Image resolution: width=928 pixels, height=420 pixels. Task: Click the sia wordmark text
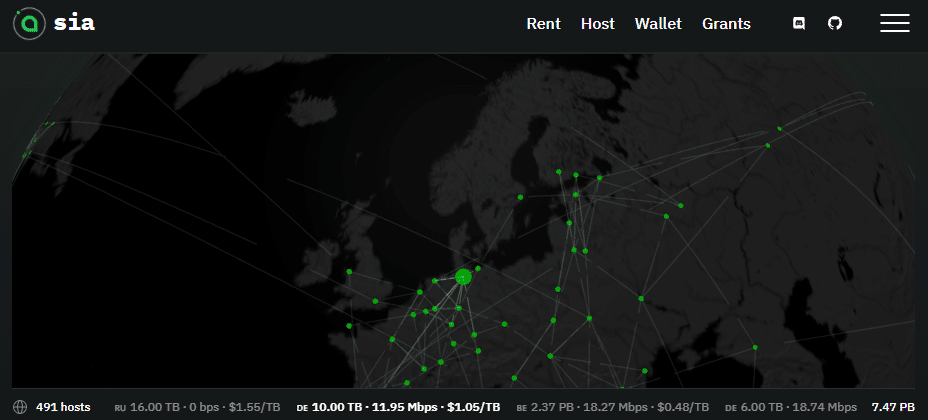75,24
